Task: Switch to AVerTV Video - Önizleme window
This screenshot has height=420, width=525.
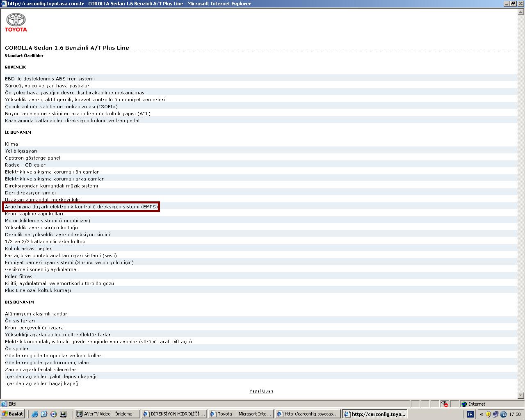Action: pos(107,414)
